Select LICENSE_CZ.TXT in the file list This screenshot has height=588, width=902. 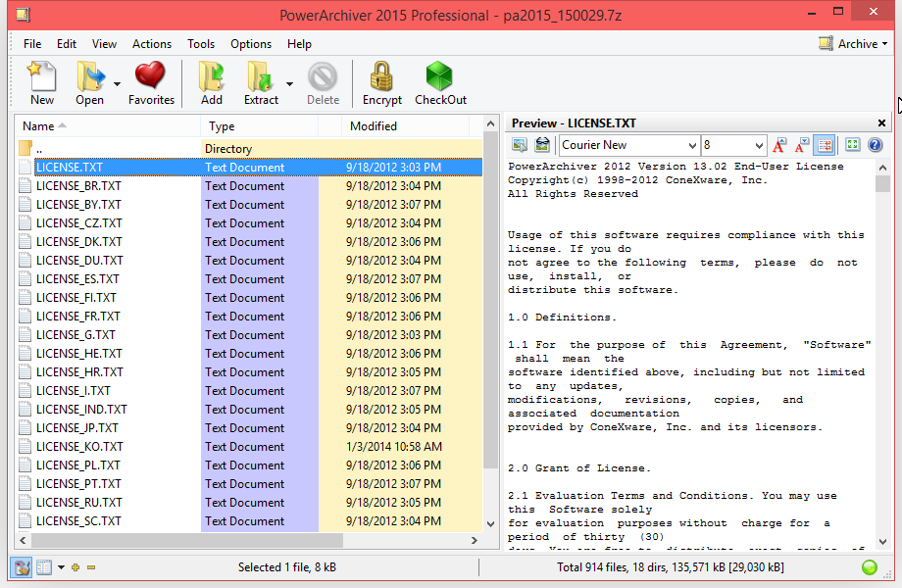79,223
